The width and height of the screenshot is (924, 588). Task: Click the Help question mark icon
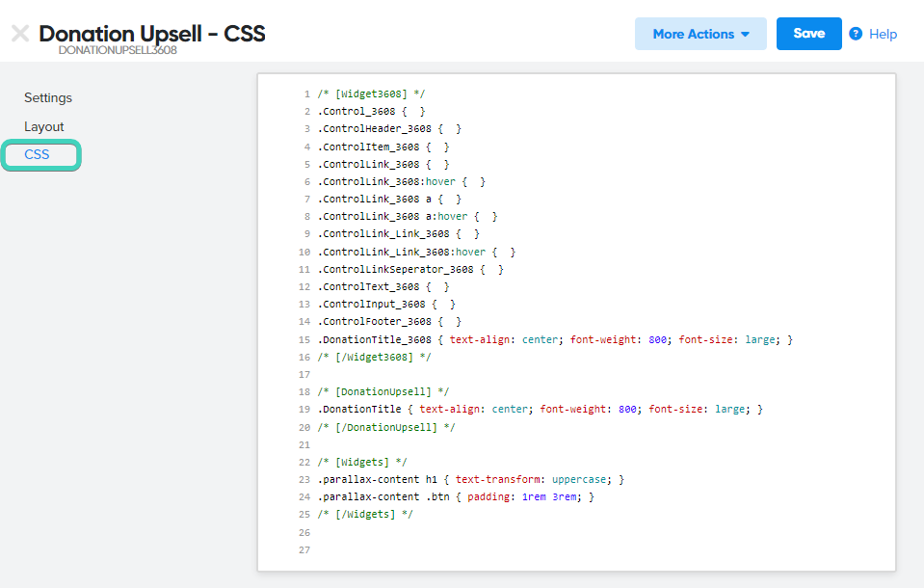[856, 34]
